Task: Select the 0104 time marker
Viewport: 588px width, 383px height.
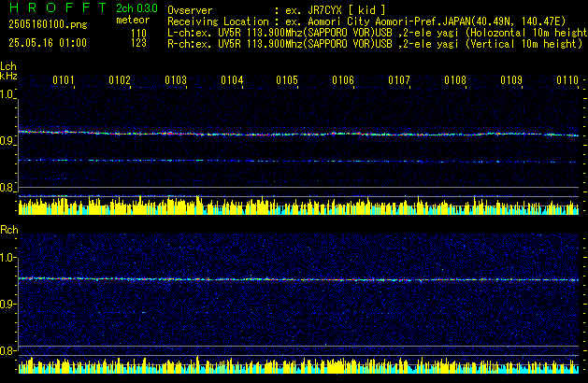Action: [232, 80]
